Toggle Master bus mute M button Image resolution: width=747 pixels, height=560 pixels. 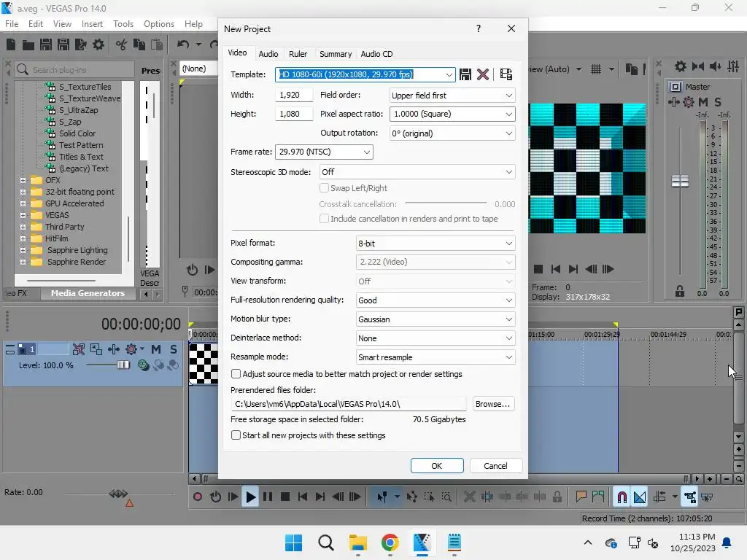[703, 102]
